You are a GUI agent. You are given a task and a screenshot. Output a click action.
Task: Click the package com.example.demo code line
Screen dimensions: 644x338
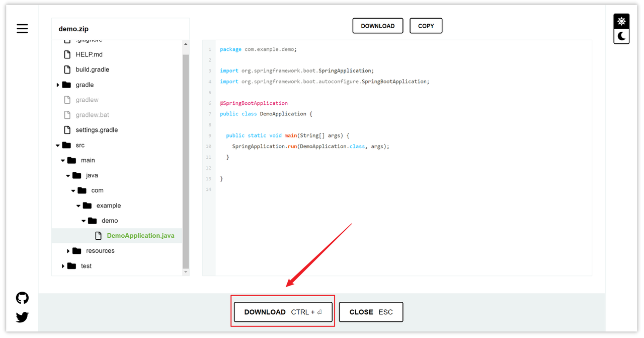pos(258,49)
